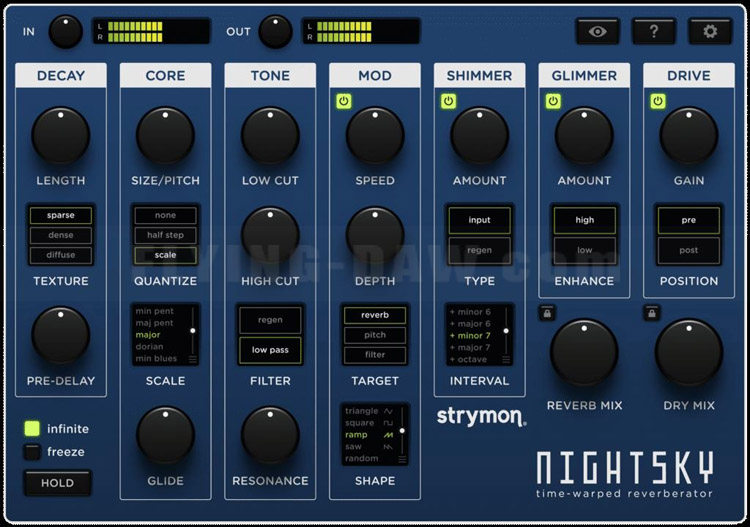The width and height of the screenshot is (750, 527).
Task: Disable the infinite checkbox
Action: 32,428
